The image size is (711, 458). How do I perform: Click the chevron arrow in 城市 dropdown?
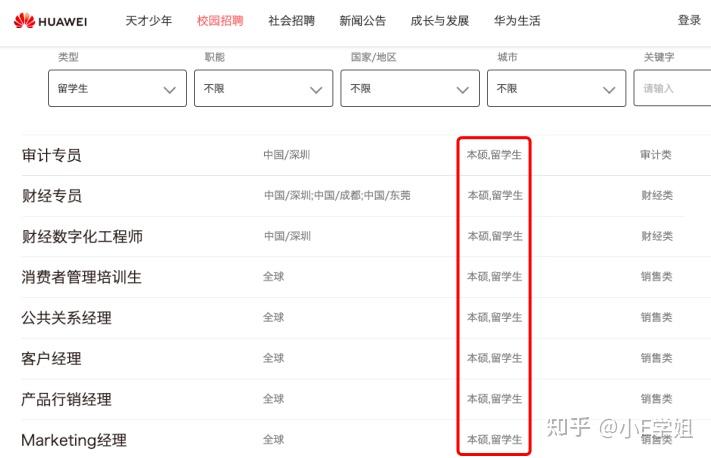pyautogui.click(x=609, y=90)
